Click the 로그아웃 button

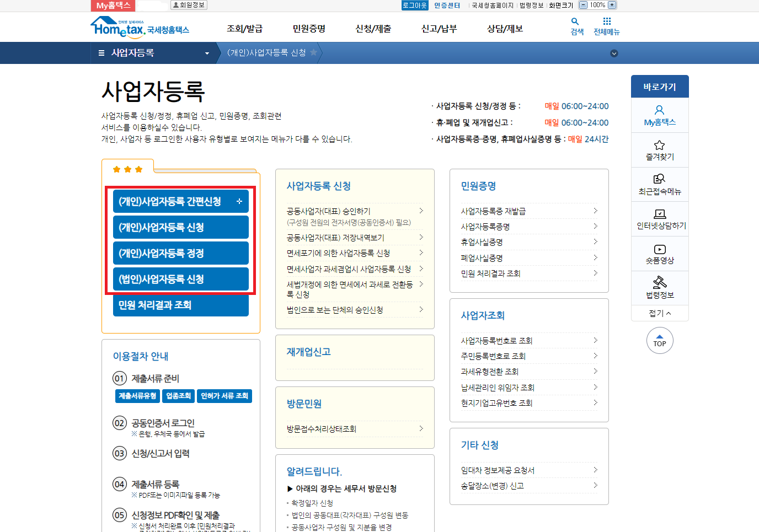pos(415,5)
